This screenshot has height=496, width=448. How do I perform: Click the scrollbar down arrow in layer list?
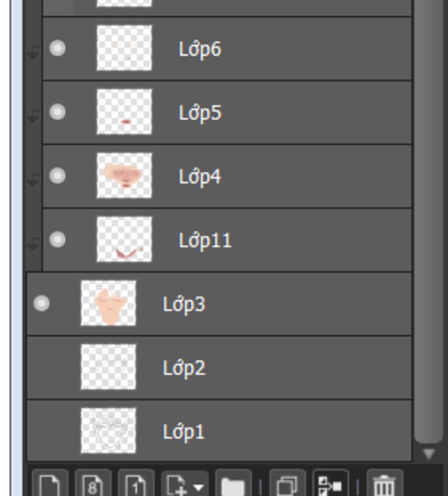tap(429, 454)
